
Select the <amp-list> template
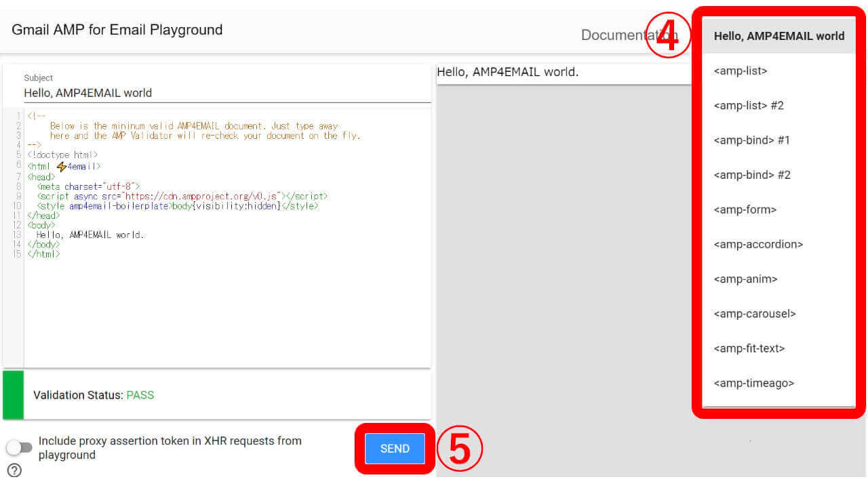(x=741, y=71)
